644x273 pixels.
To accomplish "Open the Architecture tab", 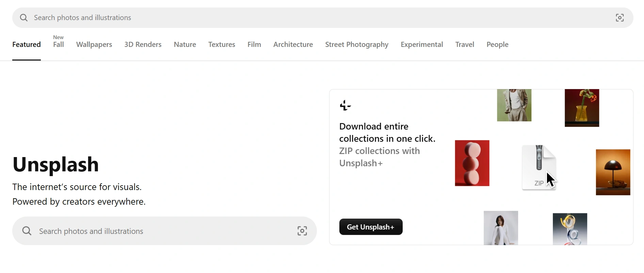I will coord(293,45).
